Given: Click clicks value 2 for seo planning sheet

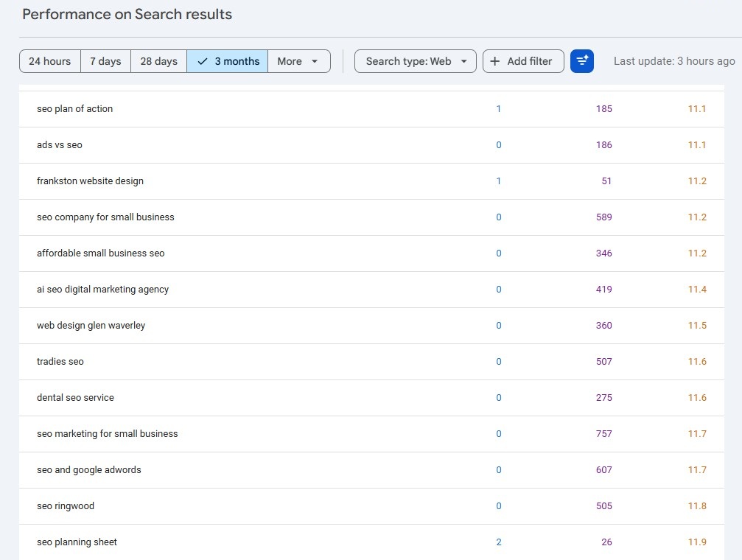Looking at the screenshot, I should click(x=499, y=542).
